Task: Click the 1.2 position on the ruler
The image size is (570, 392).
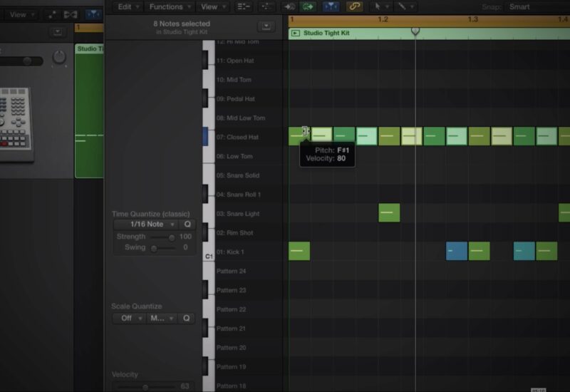Action: pos(383,19)
